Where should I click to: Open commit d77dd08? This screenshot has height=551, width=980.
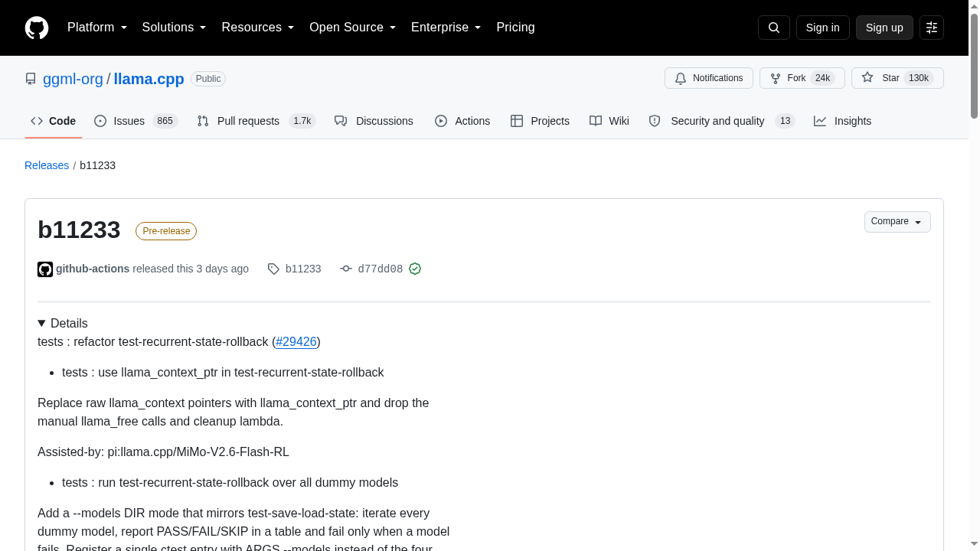tap(381, 269)
